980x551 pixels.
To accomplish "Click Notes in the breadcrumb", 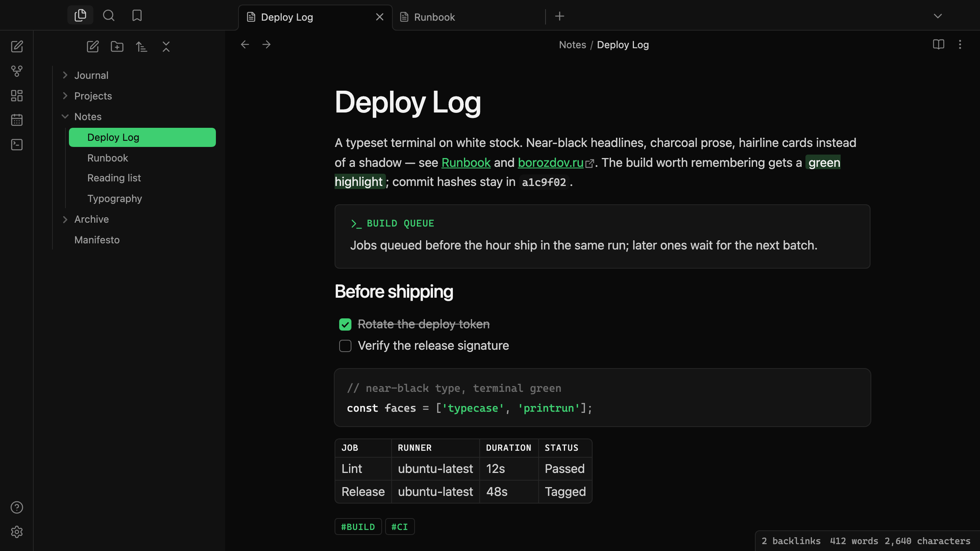I will (572, 45).
